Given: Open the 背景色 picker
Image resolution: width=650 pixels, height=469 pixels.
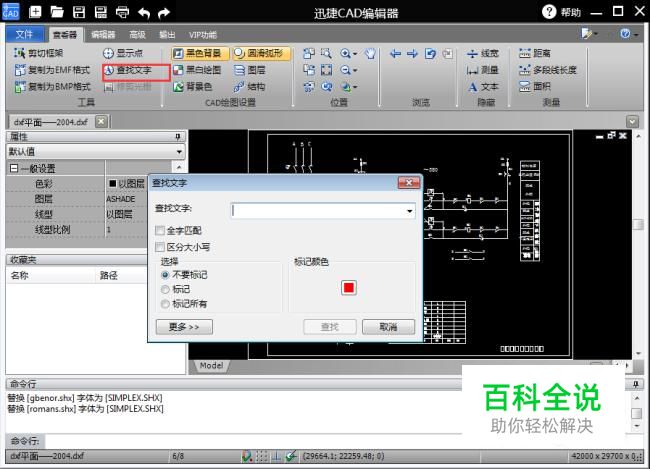Looking at the screenshot, I should coord(192,86).
